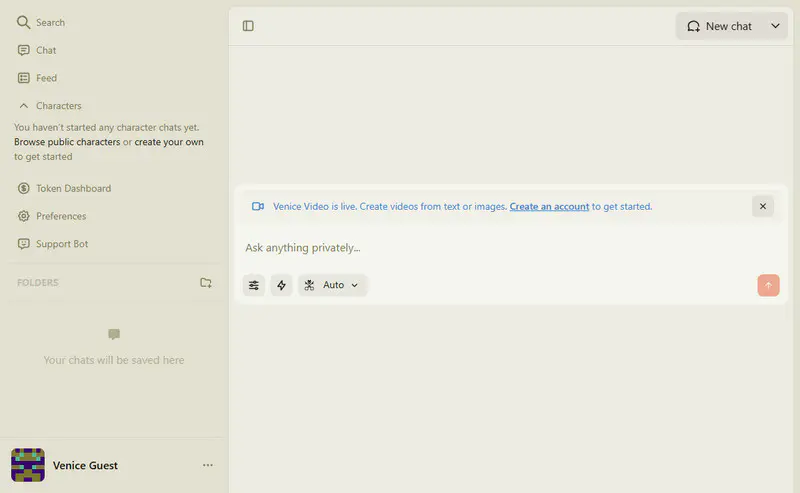Click the Create an account link
800x493 pixels.
[549, 207]
